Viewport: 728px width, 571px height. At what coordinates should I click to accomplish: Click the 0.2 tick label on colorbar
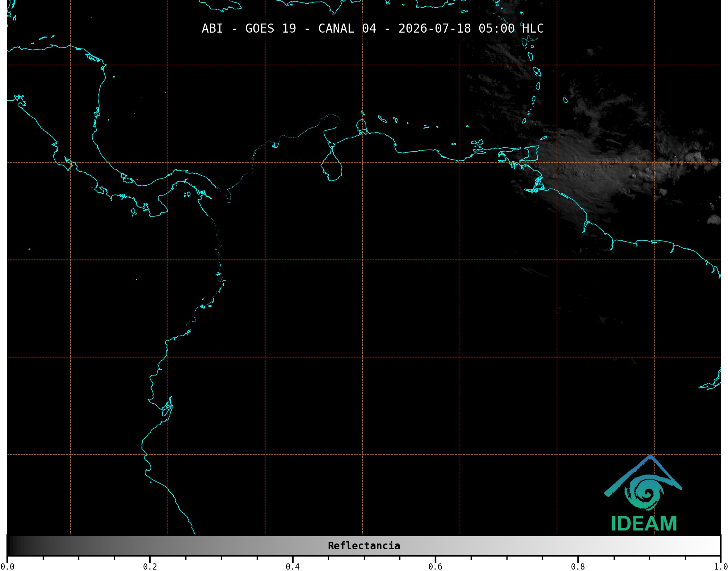[x=150, y=567]
